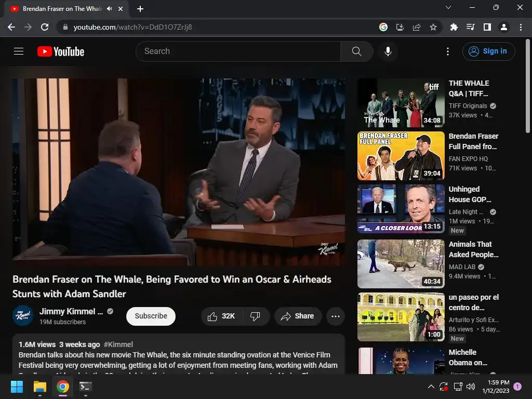Image resolution: width=532 pixels, height=399 pixels.
Task: Click MAD LAB channel name
Action: click(x=462, y=267)
